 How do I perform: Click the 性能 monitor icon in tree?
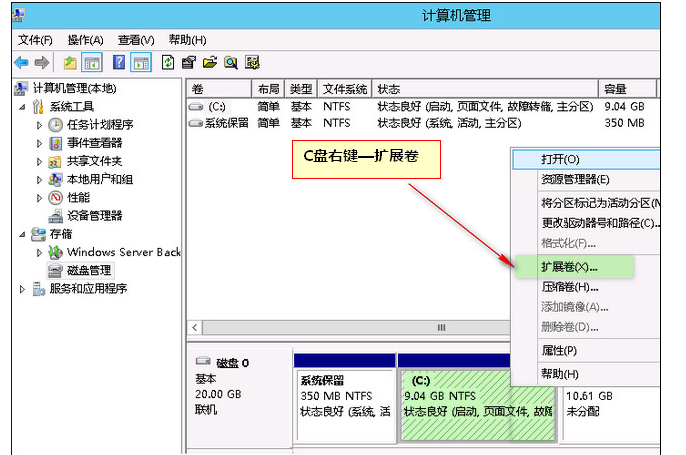pyautogui.click(x=56, y=197)
